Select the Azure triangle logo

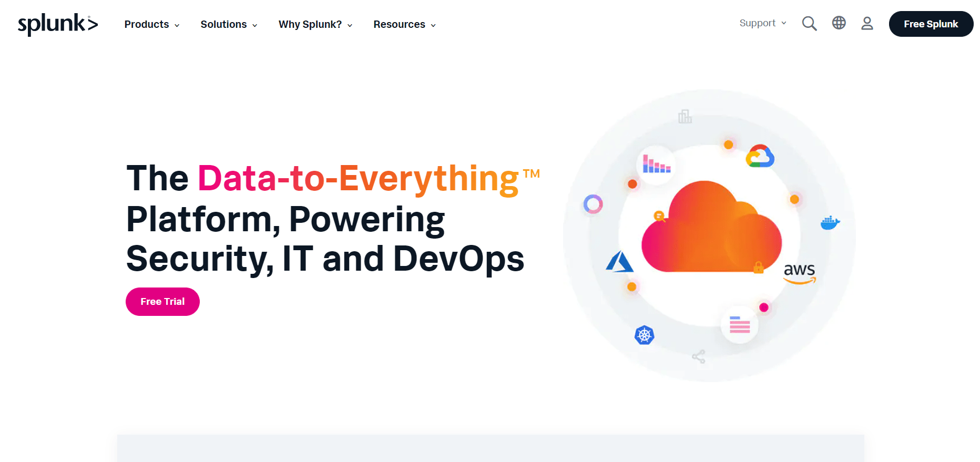[x=619, y=261]
